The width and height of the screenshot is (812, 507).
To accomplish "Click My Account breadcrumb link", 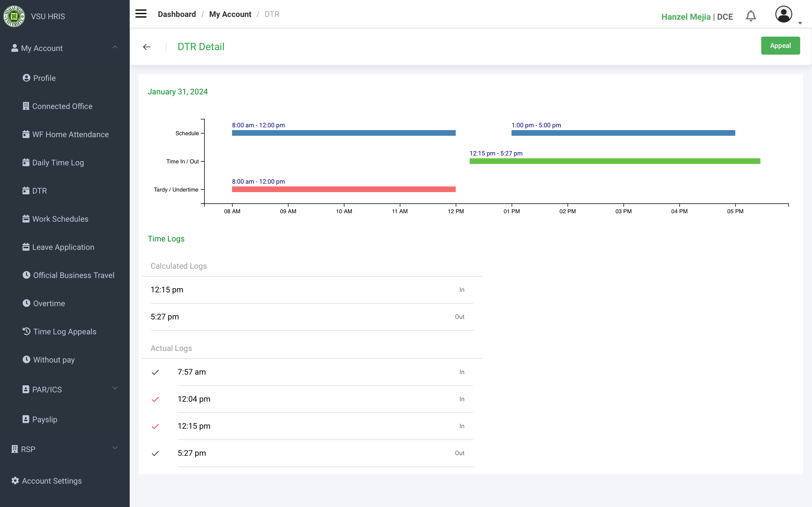I will 230,14.
